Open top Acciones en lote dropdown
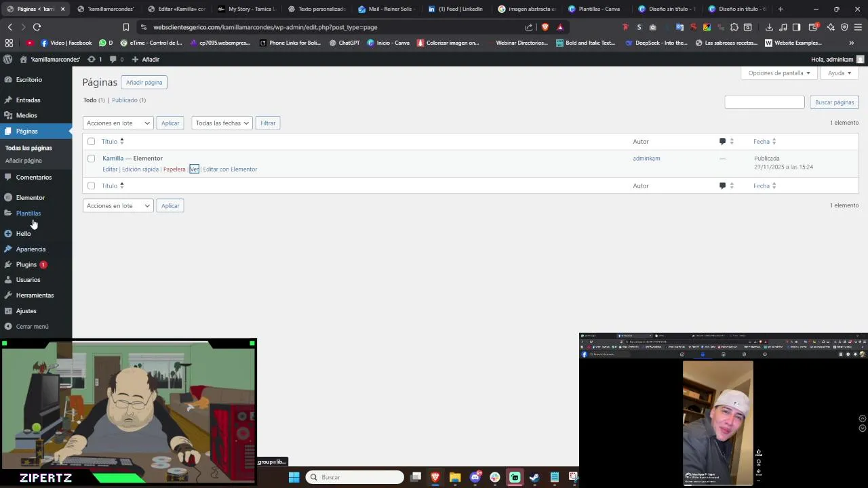Image resolution: width=868 pixels, height=488 pixels. (118, 123)
